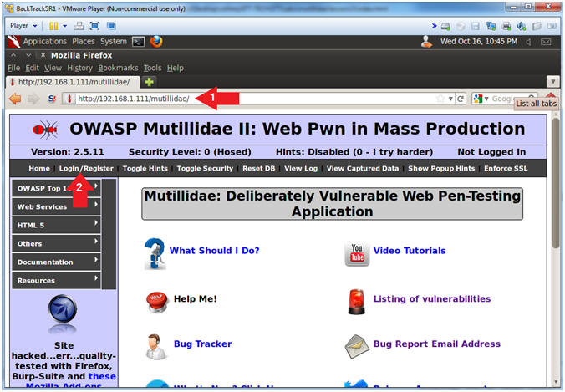Open the Firefox Bookmarks menu
The width and height of the screenshot is (565, 392).
[x=118, y=68]
